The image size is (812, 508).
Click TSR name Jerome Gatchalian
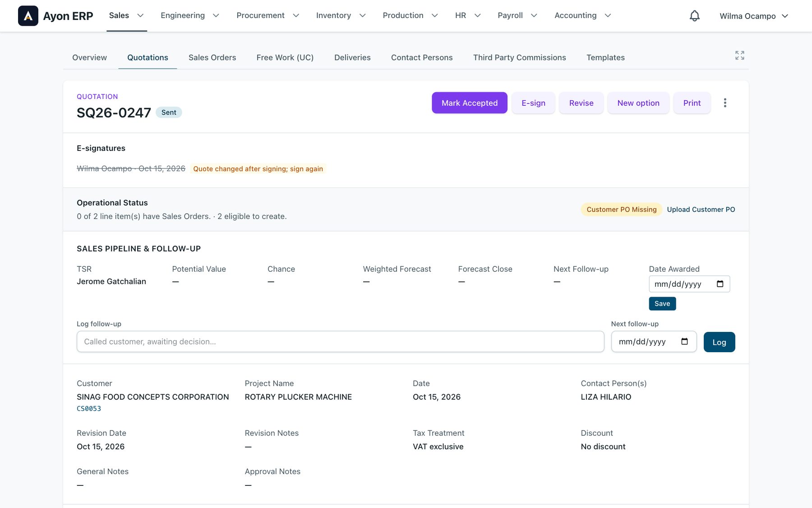coord(111,281)
